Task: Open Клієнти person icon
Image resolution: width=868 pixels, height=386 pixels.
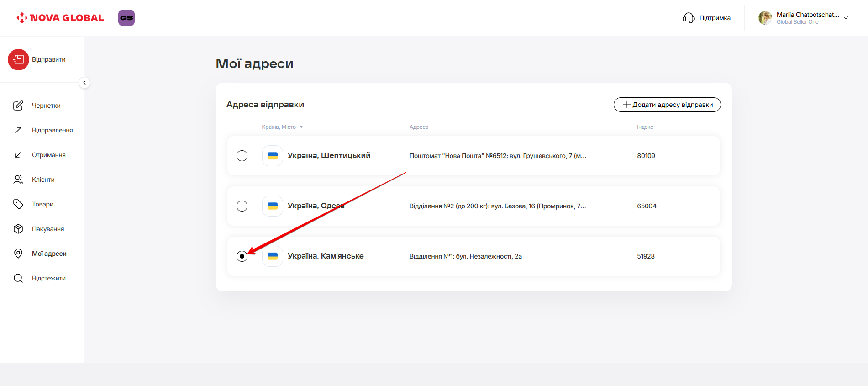Action: (18, 180)
